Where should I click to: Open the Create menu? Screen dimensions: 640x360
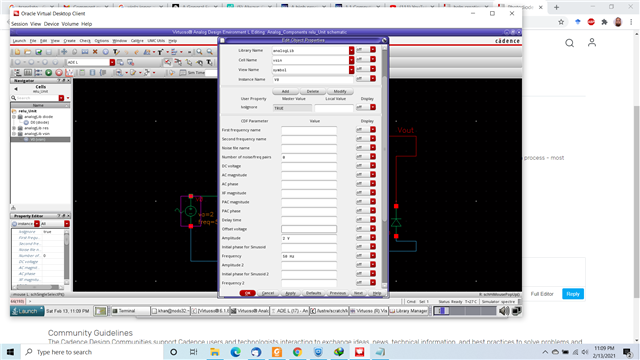(69, 41)
